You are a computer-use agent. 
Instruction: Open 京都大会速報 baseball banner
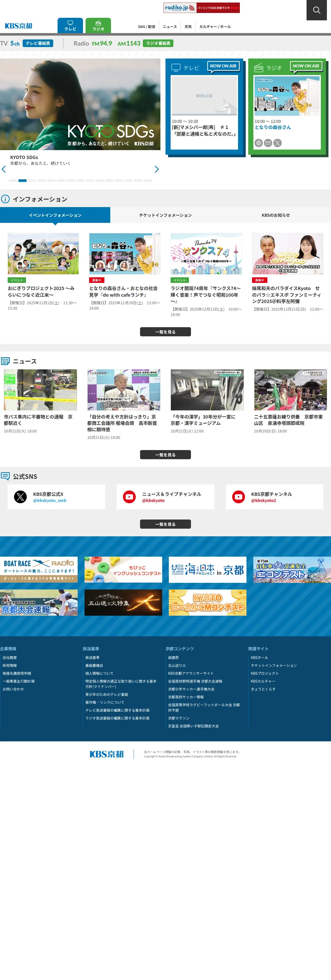click(x=39, y=603)
